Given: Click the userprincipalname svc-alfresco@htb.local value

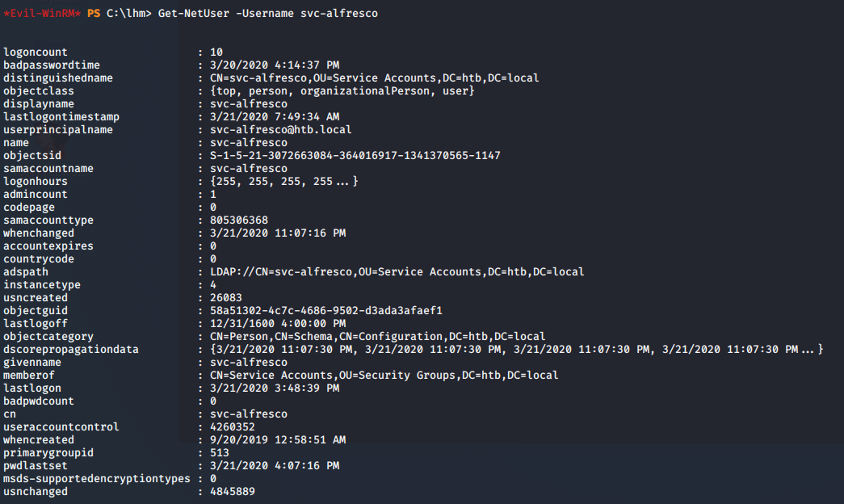Looking at the screenshot, I should [x=280, y=130].
